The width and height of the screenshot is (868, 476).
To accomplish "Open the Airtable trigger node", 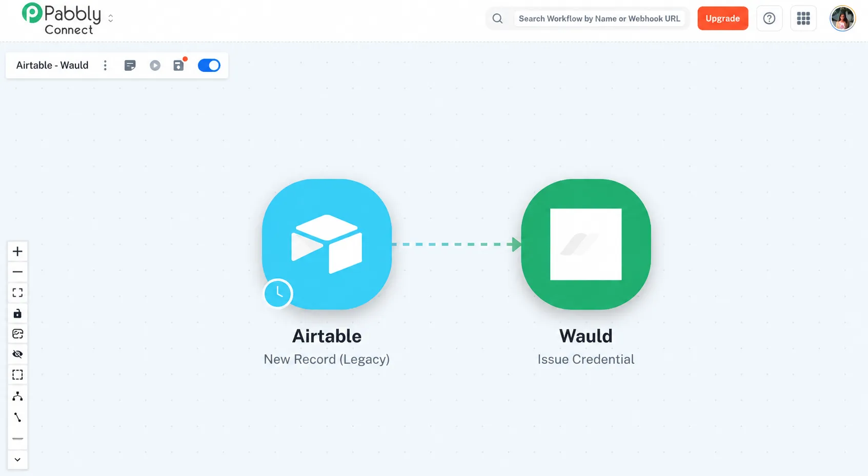I will [x=327, y=244].
